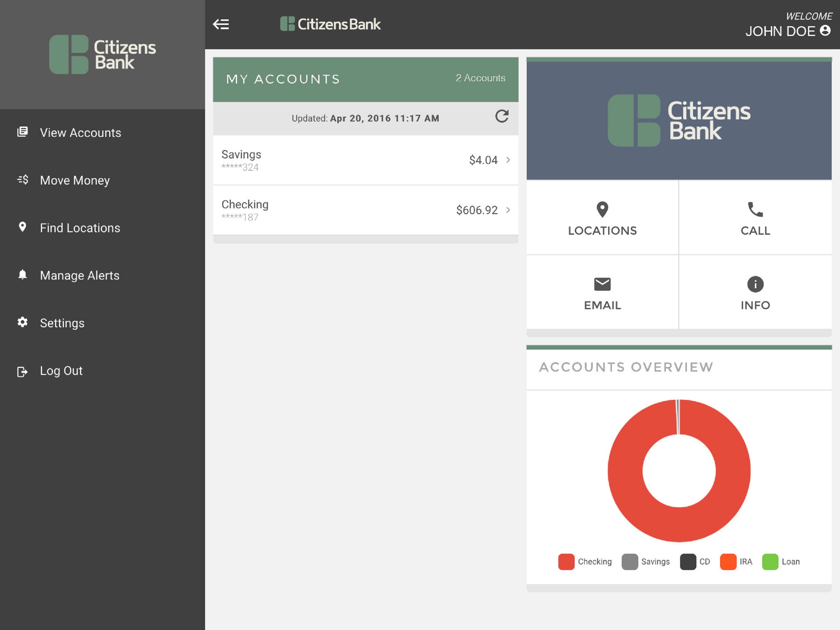The image size is (840, 630).
Task: Click the Savings balance $4.04
Action: pyautogui.click(x=483, y=160)
